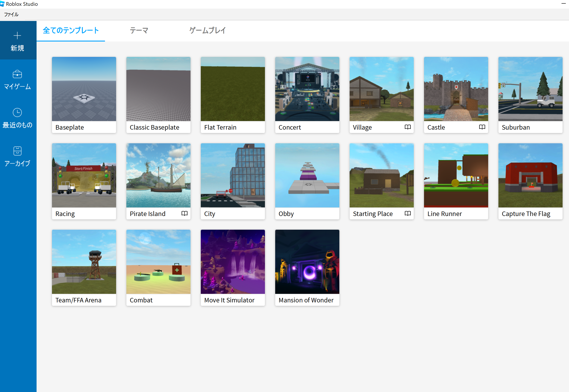
Task: Click the Team/FFA Arena label text
Action: 78,300
